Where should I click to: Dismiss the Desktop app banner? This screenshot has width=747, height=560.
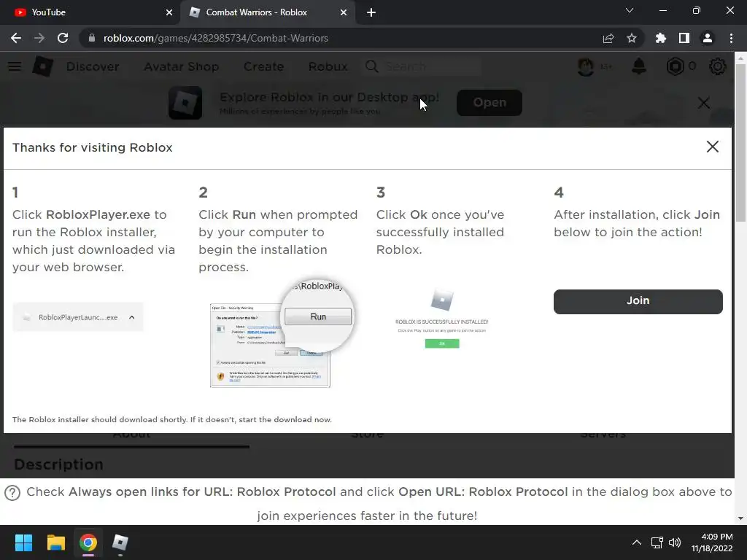704,102
